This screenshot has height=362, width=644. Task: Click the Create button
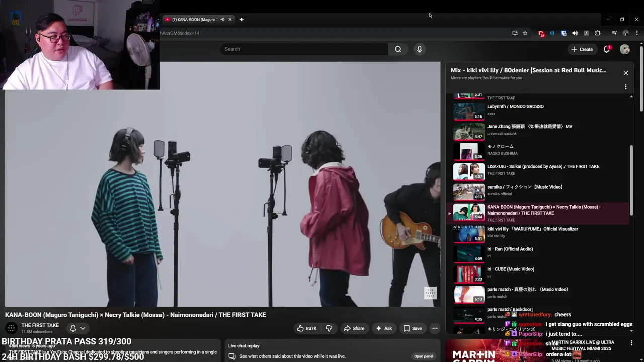(x=582, y=49)
